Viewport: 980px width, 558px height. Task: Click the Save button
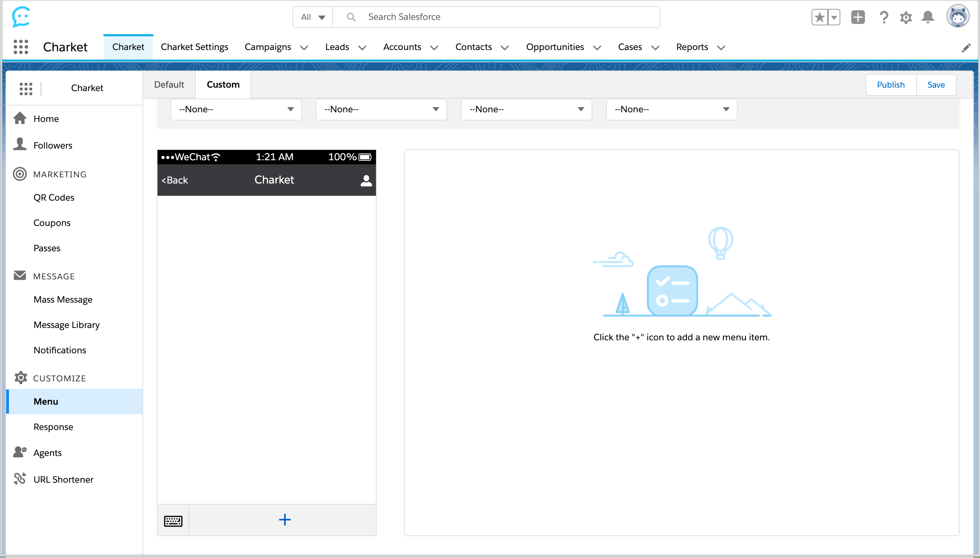click(936, 85)
